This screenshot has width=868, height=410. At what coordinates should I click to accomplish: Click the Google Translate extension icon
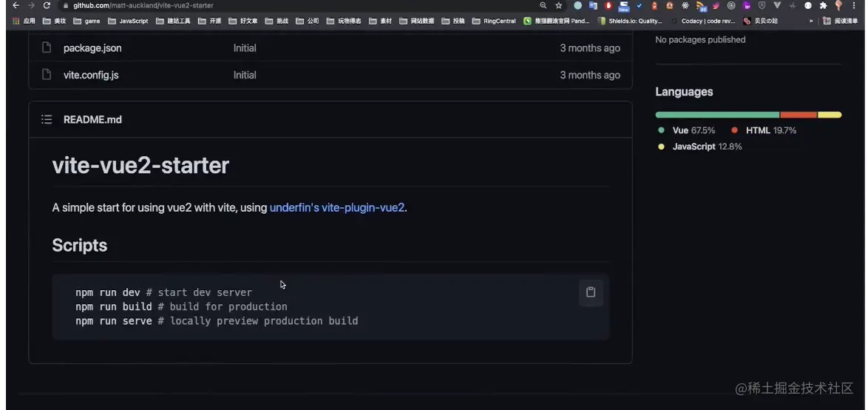coord(593,5)
